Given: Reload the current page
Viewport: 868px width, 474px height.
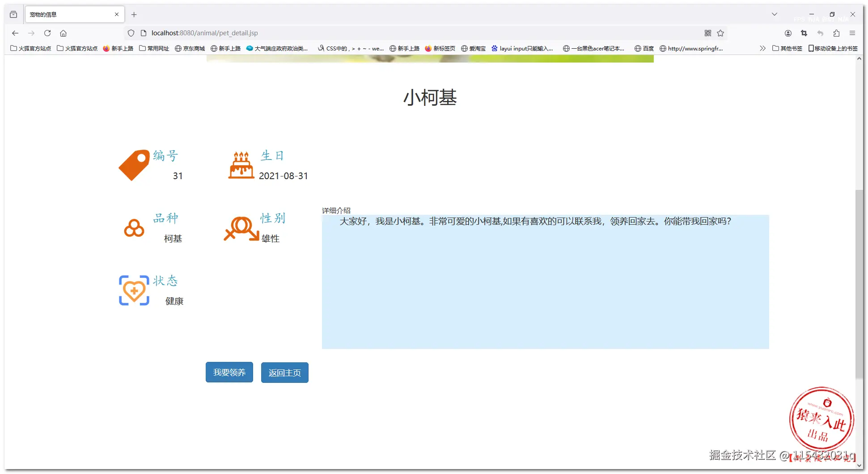Looking at the screenshot, I should 47,33.
